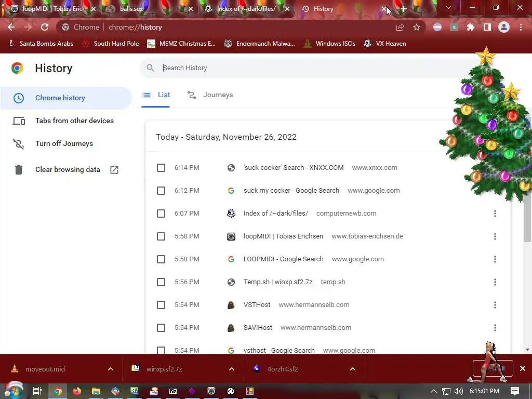Click the network icon in system tray
The width and height of the screenshot is (532, 399).
pyautogui.click(x=446, y=391)
